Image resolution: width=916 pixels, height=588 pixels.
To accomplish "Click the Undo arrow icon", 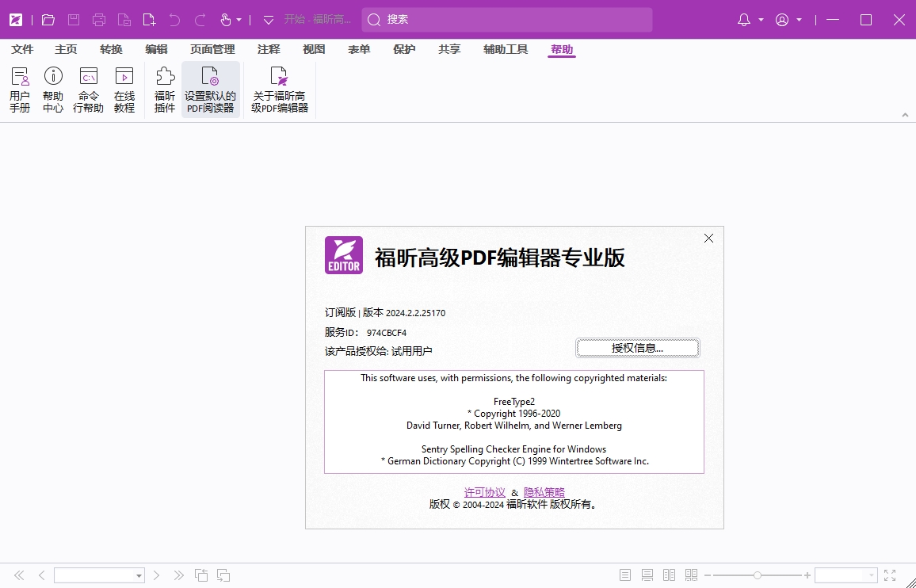I will (174, 20).
